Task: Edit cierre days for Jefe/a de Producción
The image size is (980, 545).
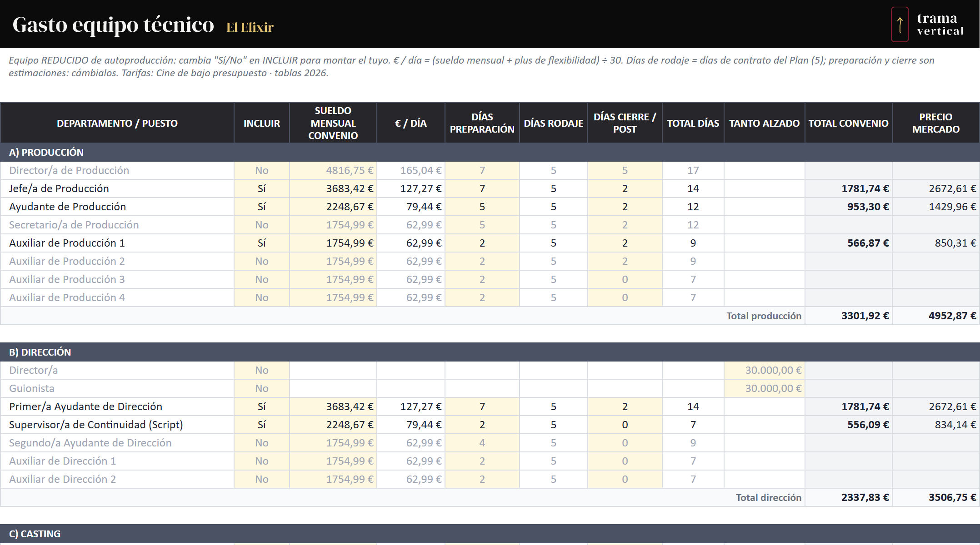Action: click(x=625, y=188)
